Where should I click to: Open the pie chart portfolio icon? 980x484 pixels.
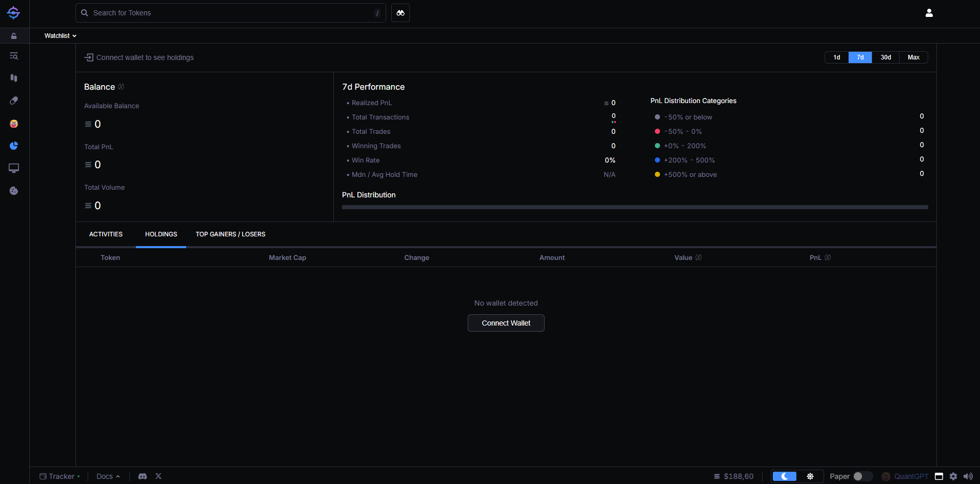pos(14,146)
